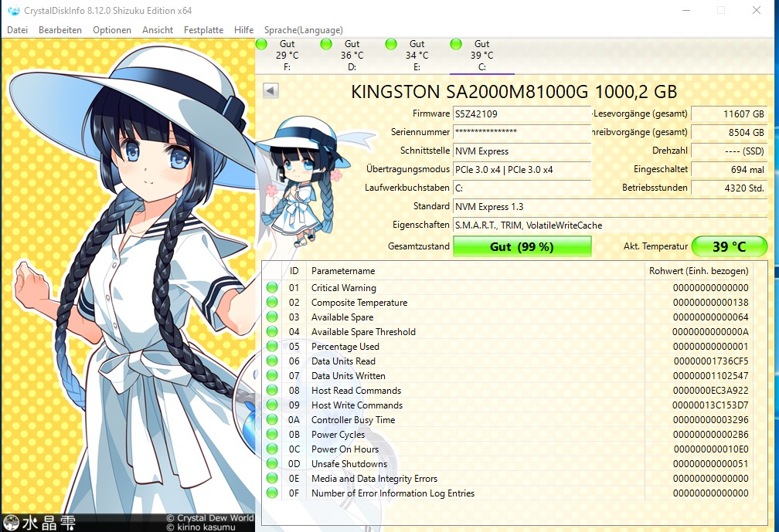Viewport: 779px width, 532px height.
Task: Click status orb of Available Spare row
Action: (272, 317)
